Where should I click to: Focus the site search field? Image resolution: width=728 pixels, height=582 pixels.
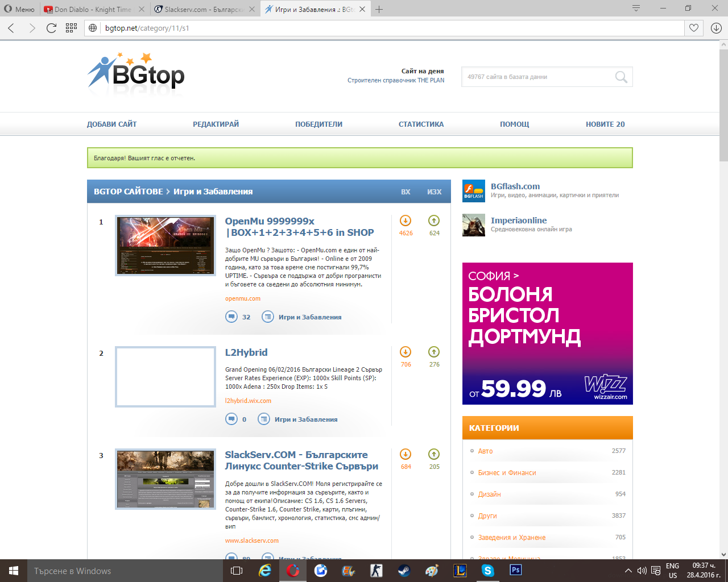538,77
